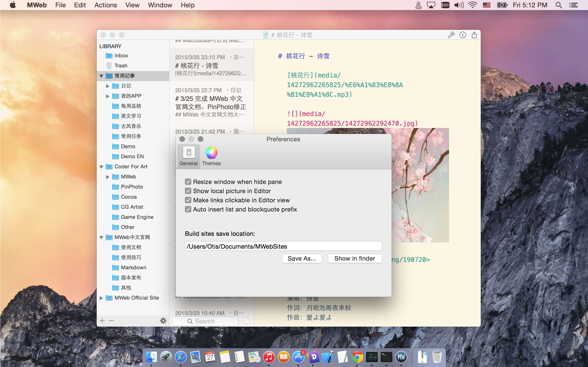This screenshot has width=588, height=367.
Task: Uncheck Resize window when hide pane
Action: pos(188,182)
